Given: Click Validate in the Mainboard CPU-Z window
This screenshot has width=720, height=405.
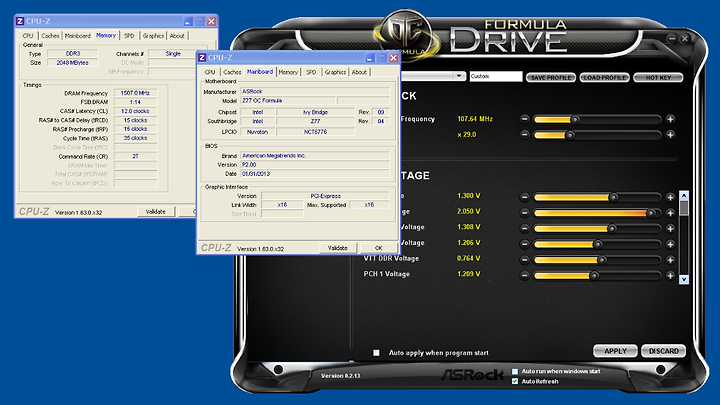Looking at the screenshot, I should [338, 248].
